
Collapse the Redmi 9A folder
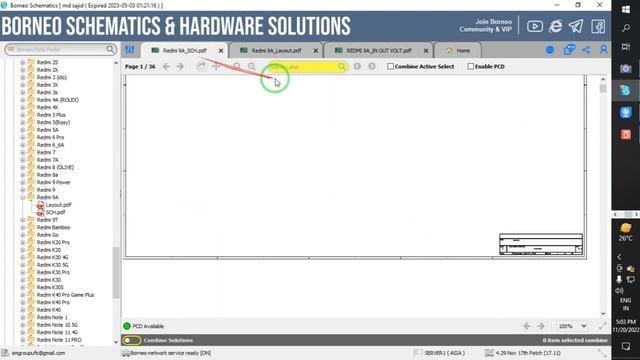pyautogui.click(x=23, y=197)
